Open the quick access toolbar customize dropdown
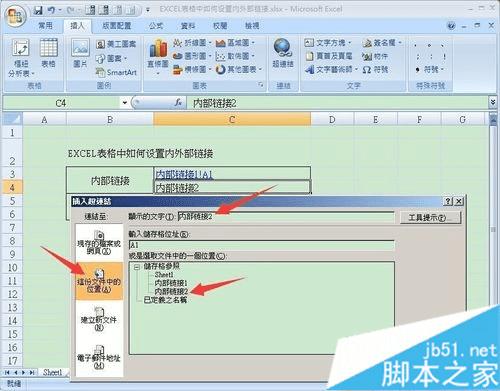500x391 pixels. click(148, 10)
